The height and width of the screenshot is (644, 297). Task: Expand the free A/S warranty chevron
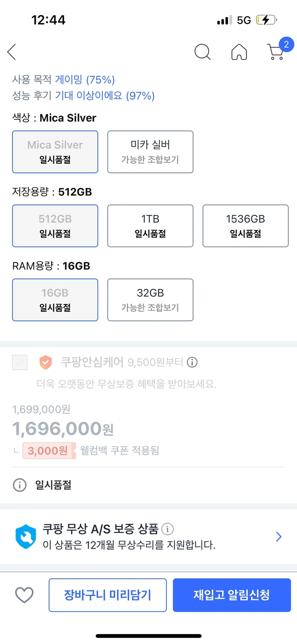click(279, 537)
